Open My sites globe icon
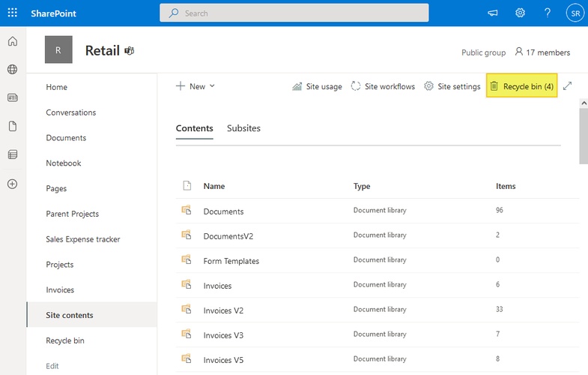 pyautogui.click(x=13, y=69)
